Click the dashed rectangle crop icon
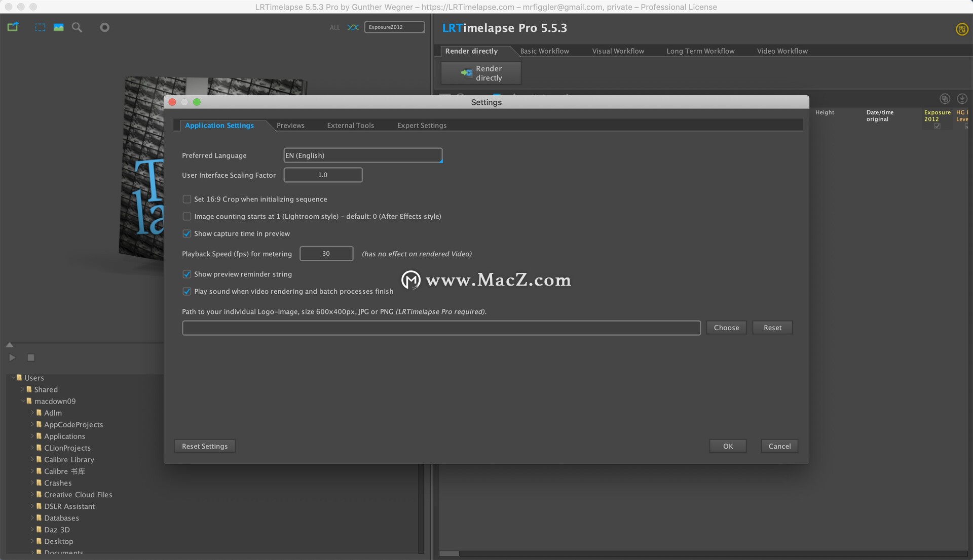973x560 pixels. [40, 27]
